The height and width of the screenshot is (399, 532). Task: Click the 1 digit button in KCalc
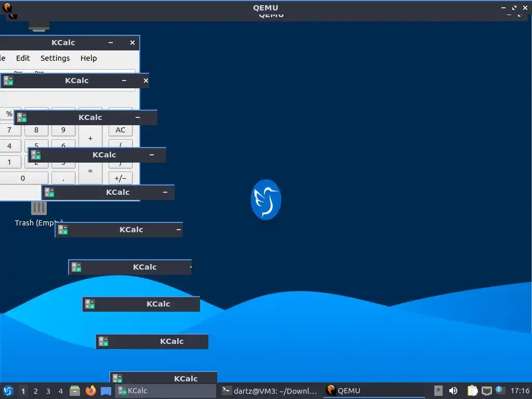tap(9, 162)
